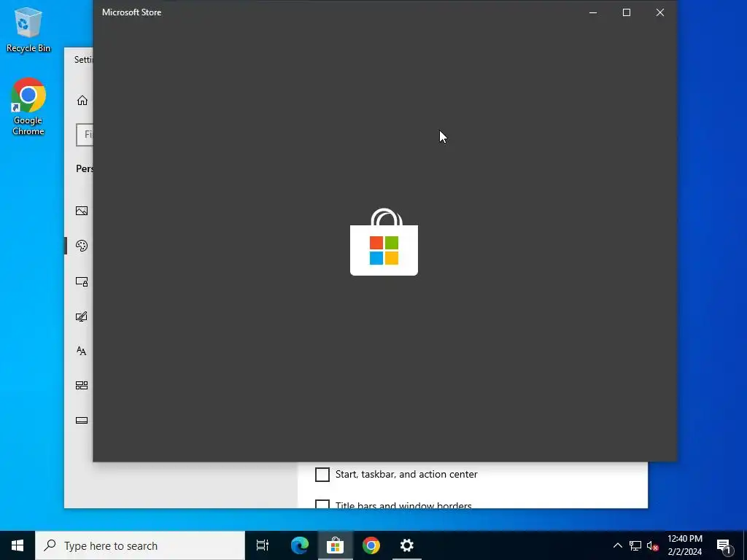This screenshot has height=560, width=747.
Task: Open the Windows Start menu
Action: point(18,545)
